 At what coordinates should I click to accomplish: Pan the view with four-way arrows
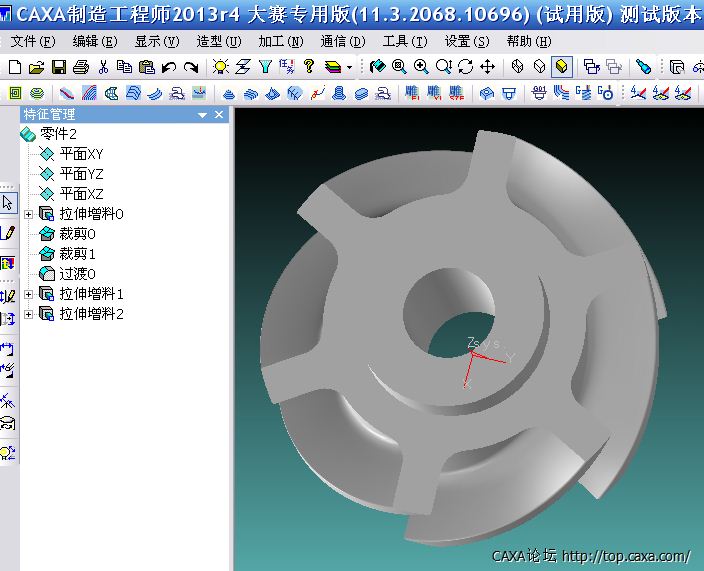click(488, 67)
